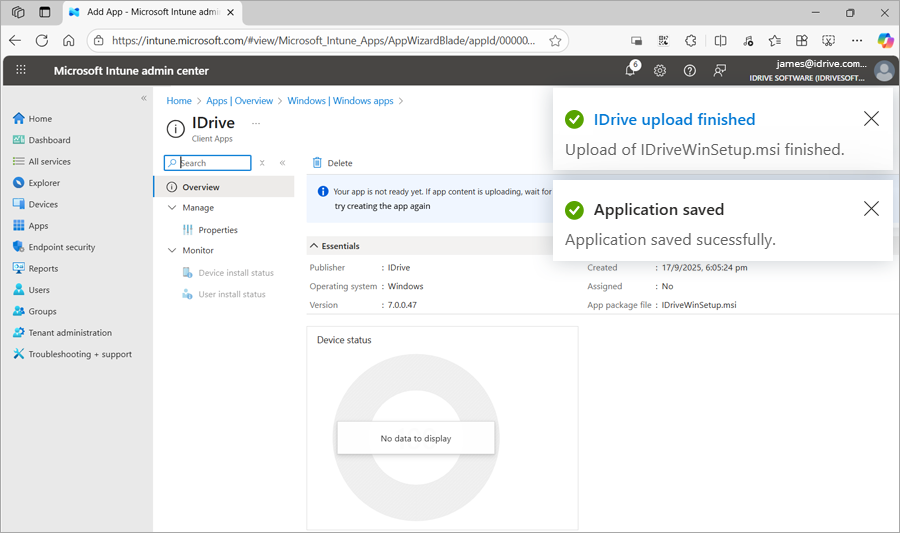Open Endpoint security in the sidebar

(x=61, y=247)
